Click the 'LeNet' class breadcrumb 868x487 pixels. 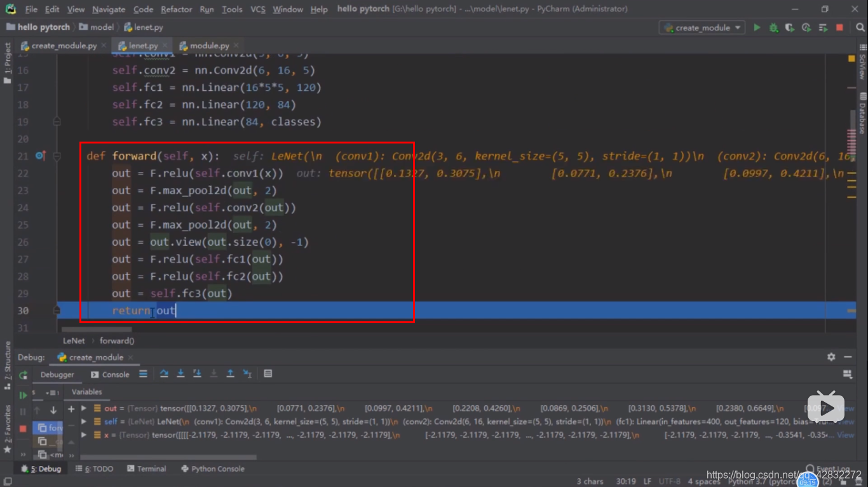tap(74, 341)
